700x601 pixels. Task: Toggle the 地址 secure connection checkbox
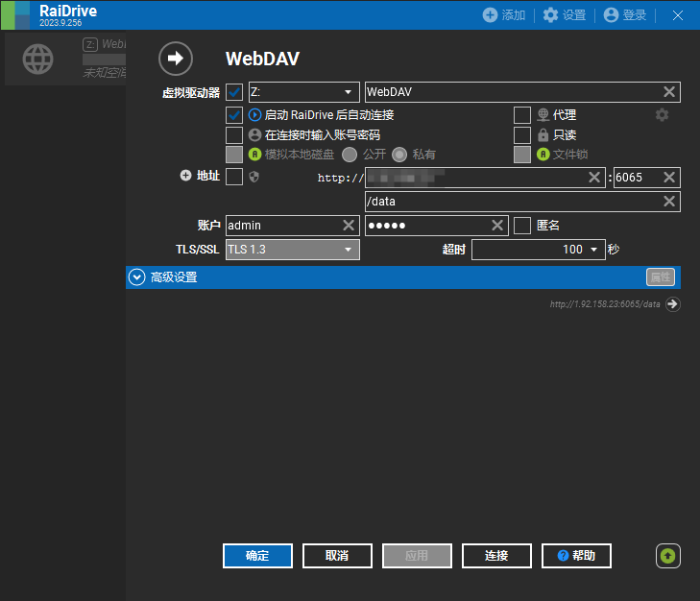[x=234, y=177]
